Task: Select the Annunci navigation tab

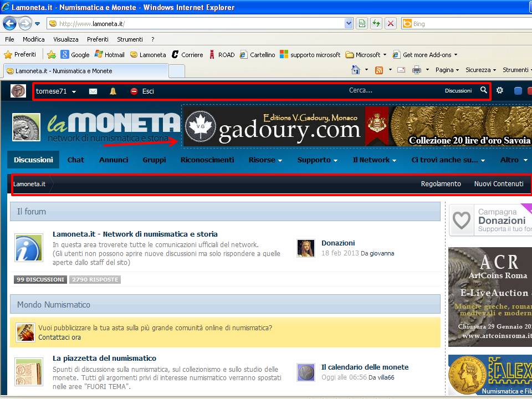Action: (114, 160)
